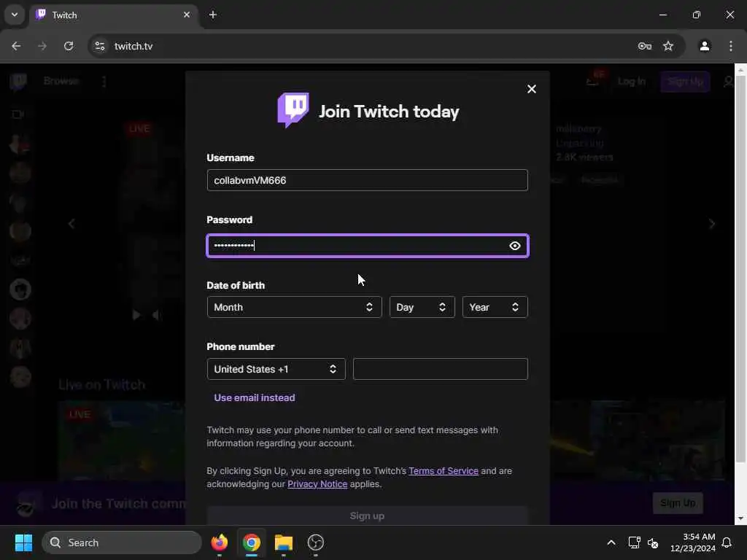This screenshot has height=560, width=747.
Task: Go to the next carousel stream arrow
Action: (712, 224)
